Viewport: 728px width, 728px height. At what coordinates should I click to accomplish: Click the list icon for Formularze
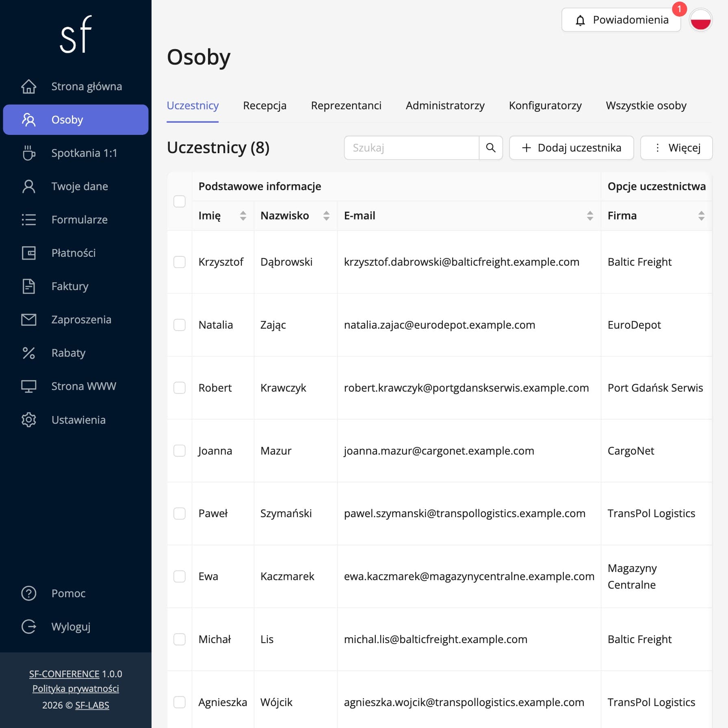pos(28,220)
